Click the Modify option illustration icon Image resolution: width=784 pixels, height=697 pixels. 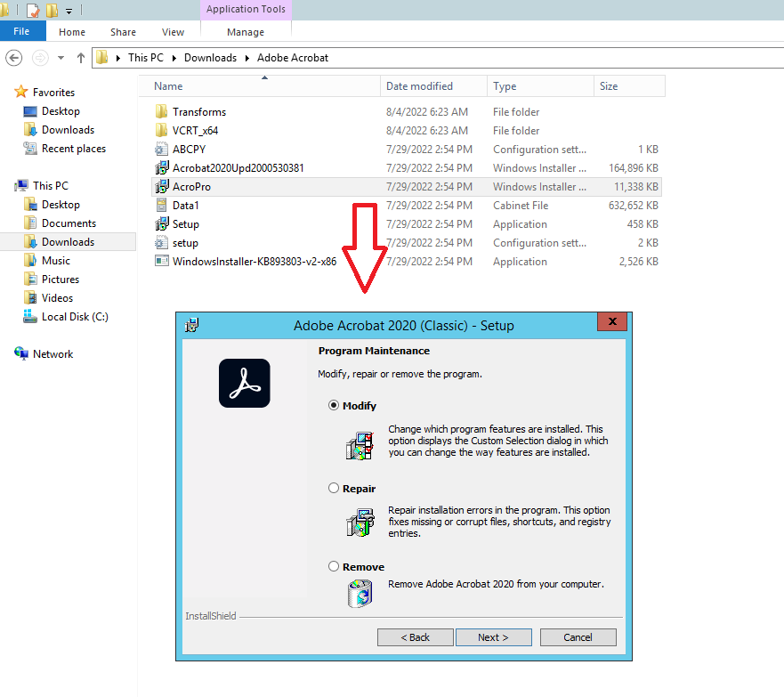click(x=360, y=445)
